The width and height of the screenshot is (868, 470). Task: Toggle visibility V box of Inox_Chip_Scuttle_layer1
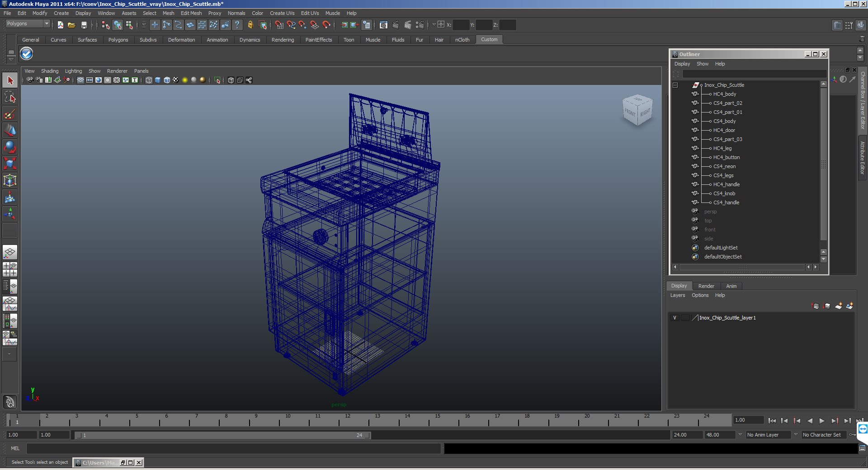tap(675, 318)
